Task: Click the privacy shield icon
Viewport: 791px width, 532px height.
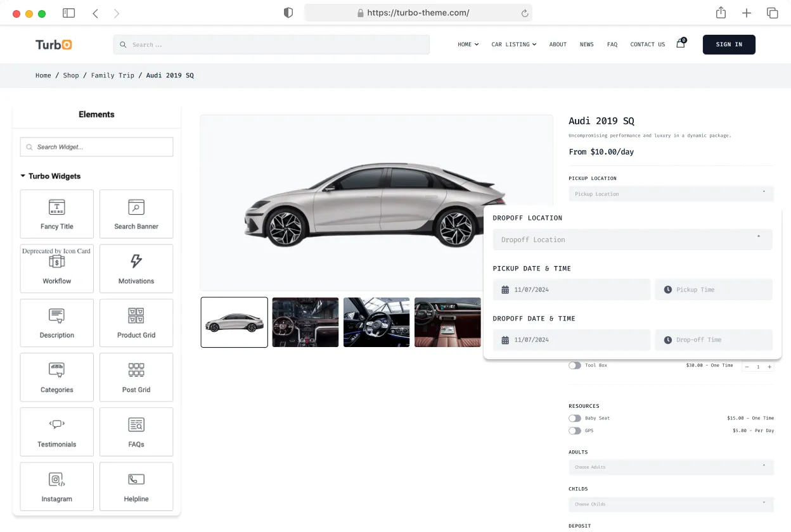Action: [x=288, y=13]
